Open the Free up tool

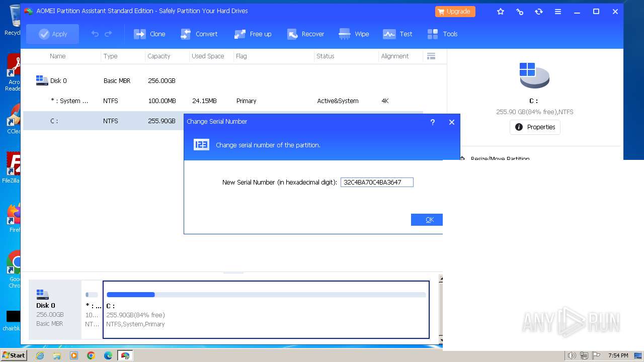(253, 34)
